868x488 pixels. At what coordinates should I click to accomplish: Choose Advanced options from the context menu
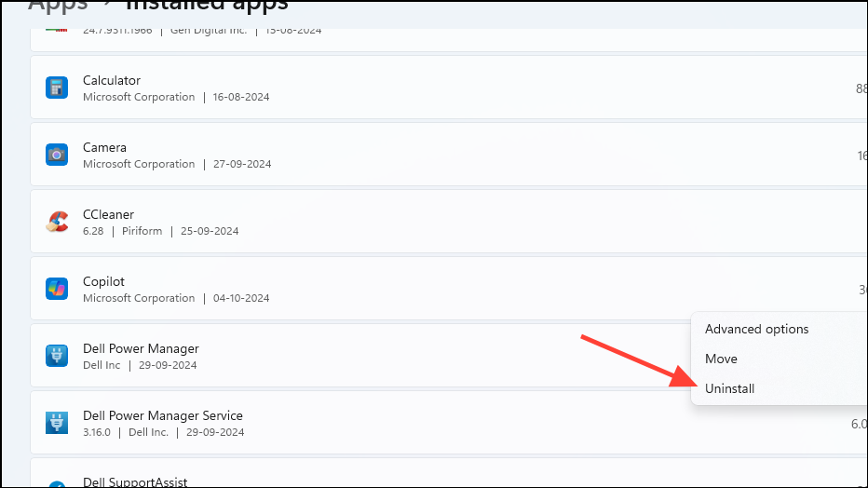click(757, 329)
